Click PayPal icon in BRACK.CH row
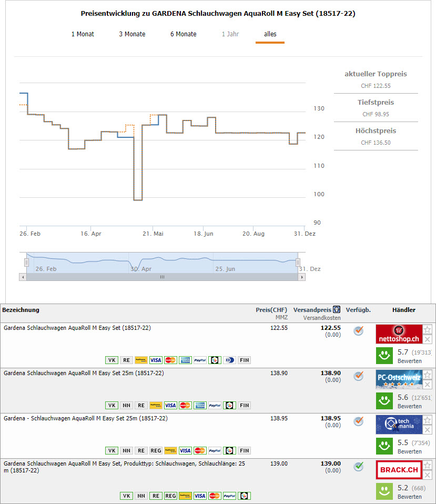 (x=229, y=496)
